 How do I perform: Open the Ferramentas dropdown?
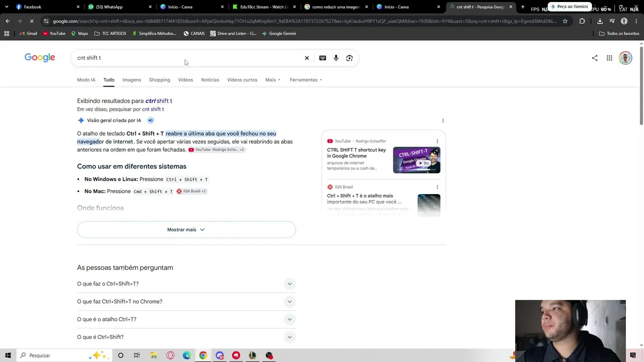(x=306, y=80)
